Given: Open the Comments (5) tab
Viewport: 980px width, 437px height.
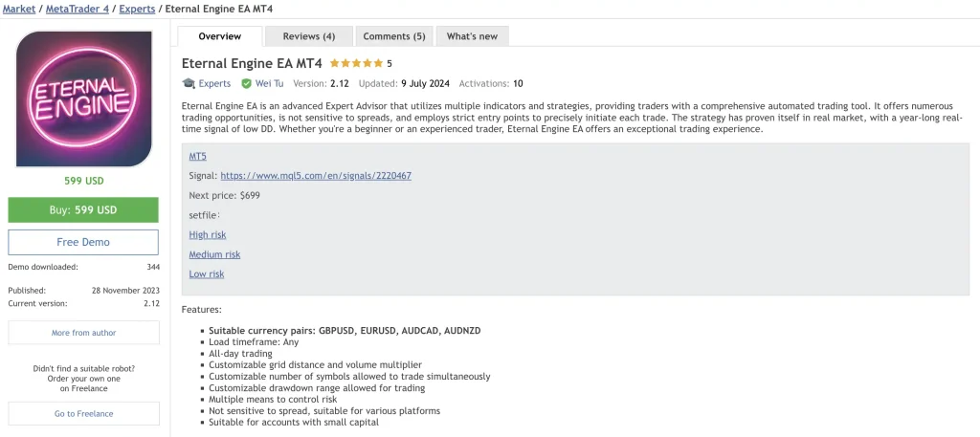Looking at the screenshot, I should (x=394, y=36).
